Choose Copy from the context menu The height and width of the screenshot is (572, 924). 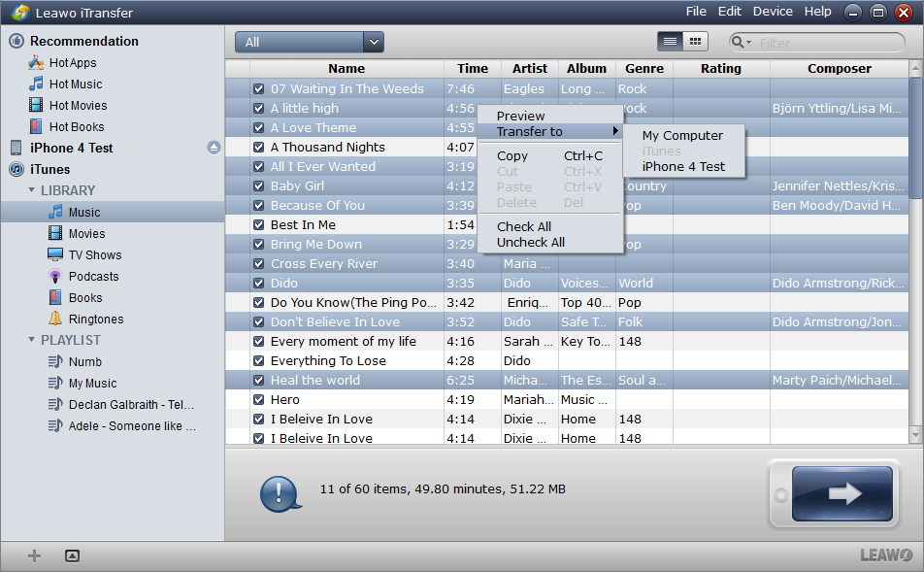(x=512, y=155)
